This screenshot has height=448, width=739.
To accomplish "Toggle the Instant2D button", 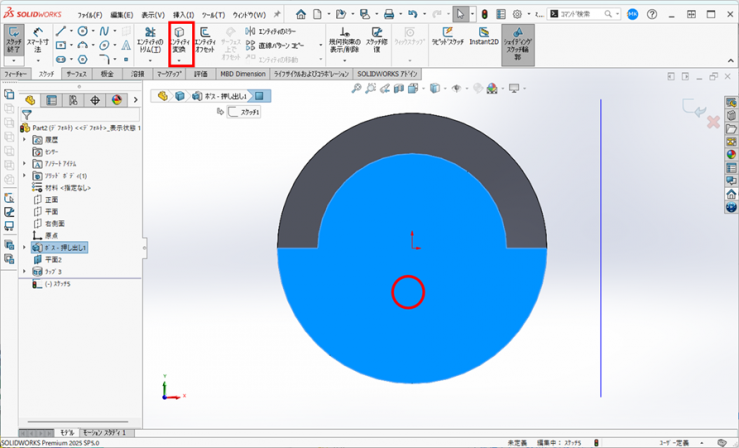I will [485, 40].
